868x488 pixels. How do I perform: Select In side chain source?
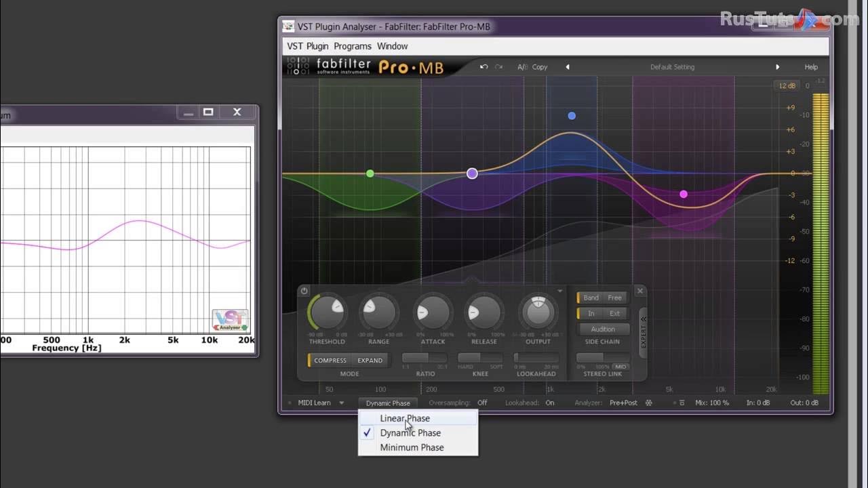pos(591,313)
